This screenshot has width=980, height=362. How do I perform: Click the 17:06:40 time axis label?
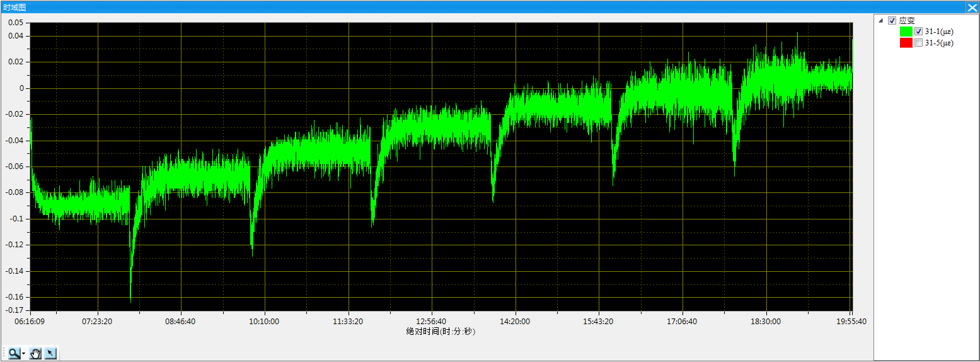click(x=683, y=322)
